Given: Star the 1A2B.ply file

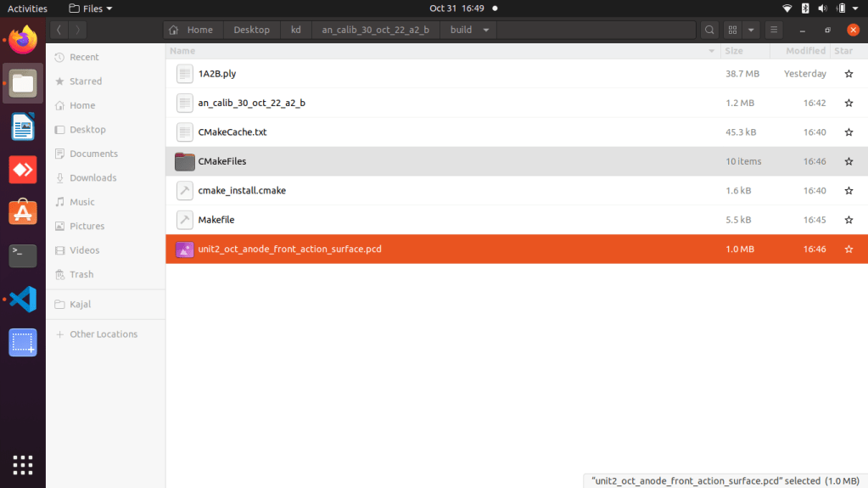Looking at the screenshot, I should (848, 74).
